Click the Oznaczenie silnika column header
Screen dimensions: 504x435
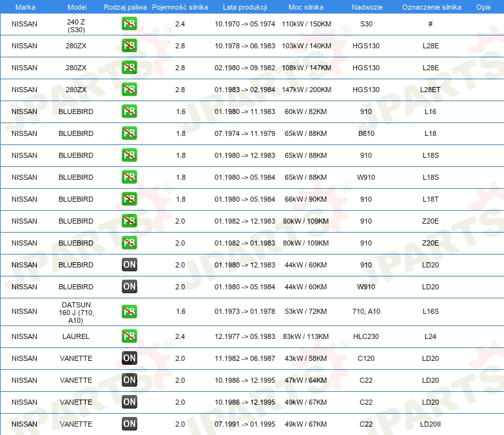point(431,7)
